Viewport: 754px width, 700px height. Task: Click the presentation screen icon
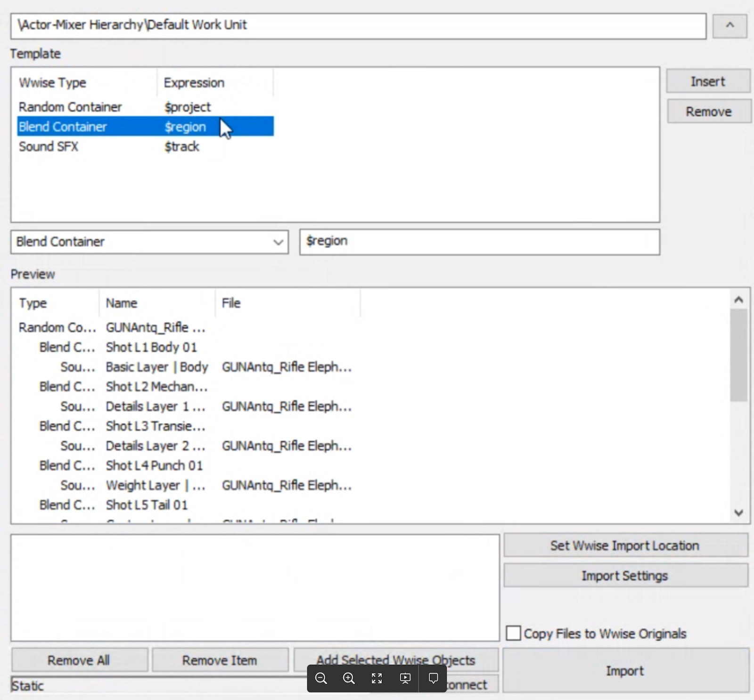point(405,678)
